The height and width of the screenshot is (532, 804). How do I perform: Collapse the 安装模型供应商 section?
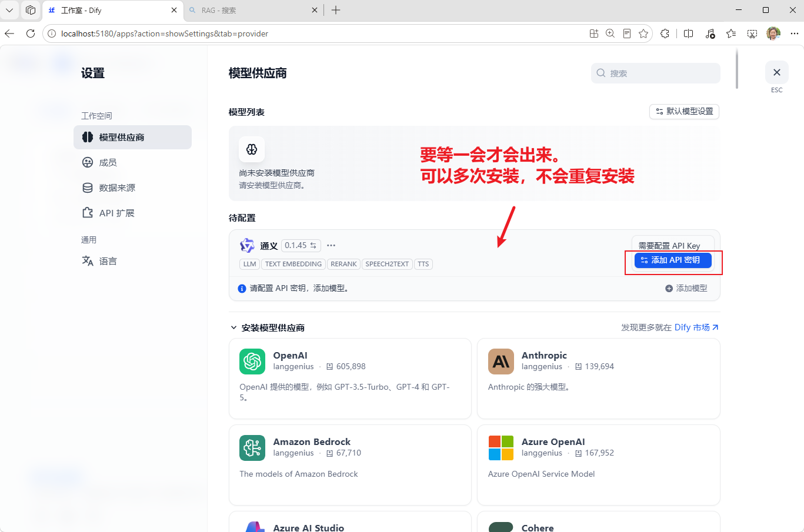pyautogui.click(x=267, y=327)
